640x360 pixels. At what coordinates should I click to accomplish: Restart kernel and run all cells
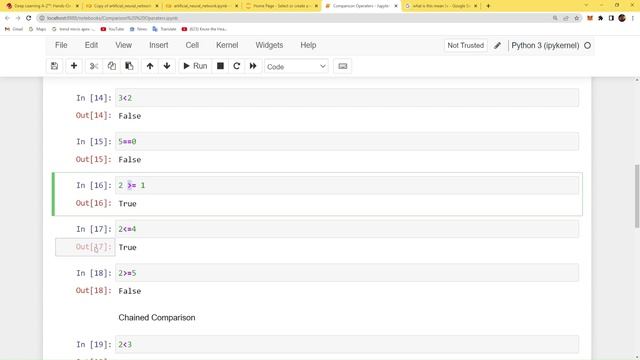click(253, 66)
